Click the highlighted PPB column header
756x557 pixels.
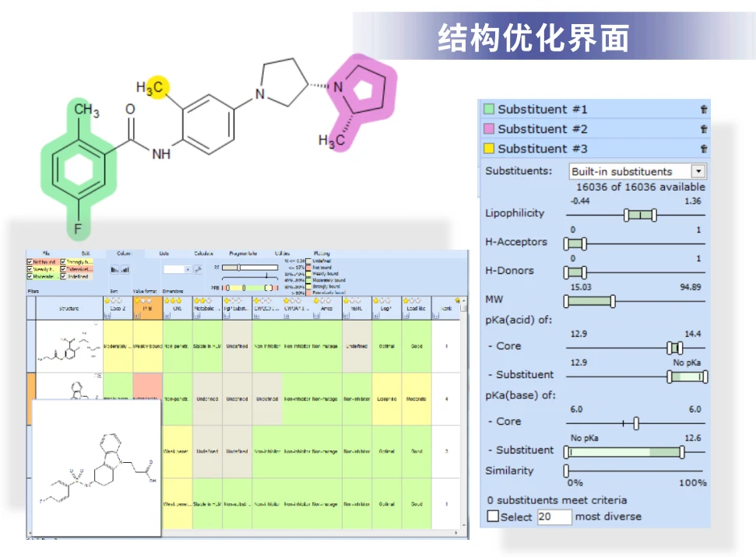[147, 308]
